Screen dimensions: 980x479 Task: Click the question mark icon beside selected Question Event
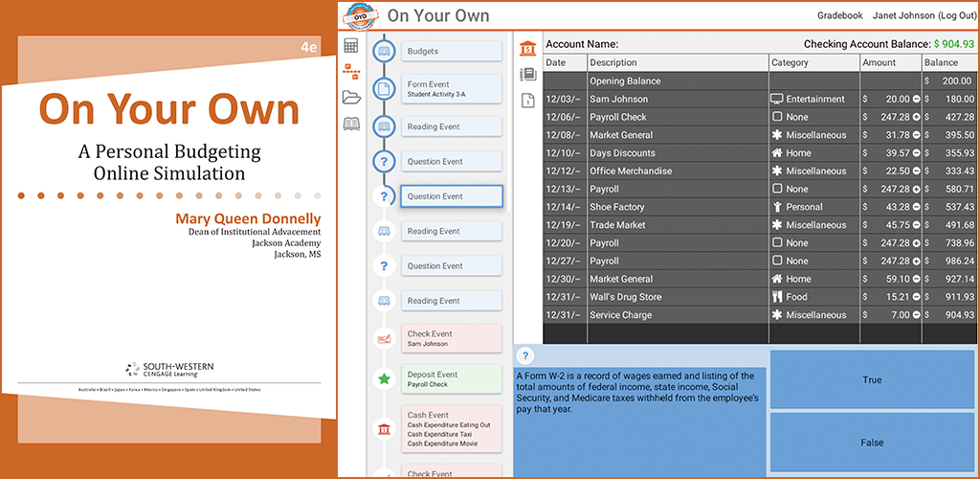click(384, 196)
